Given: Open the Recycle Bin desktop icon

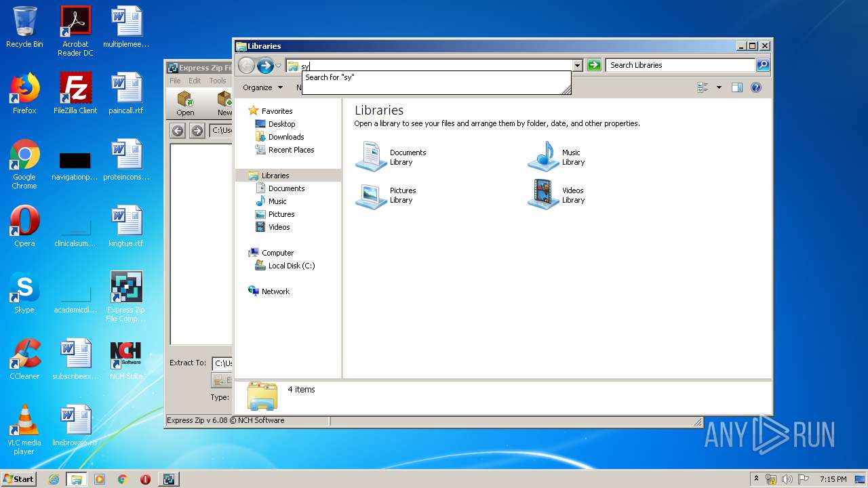Looking at the screenshot, I should [24, 27].
